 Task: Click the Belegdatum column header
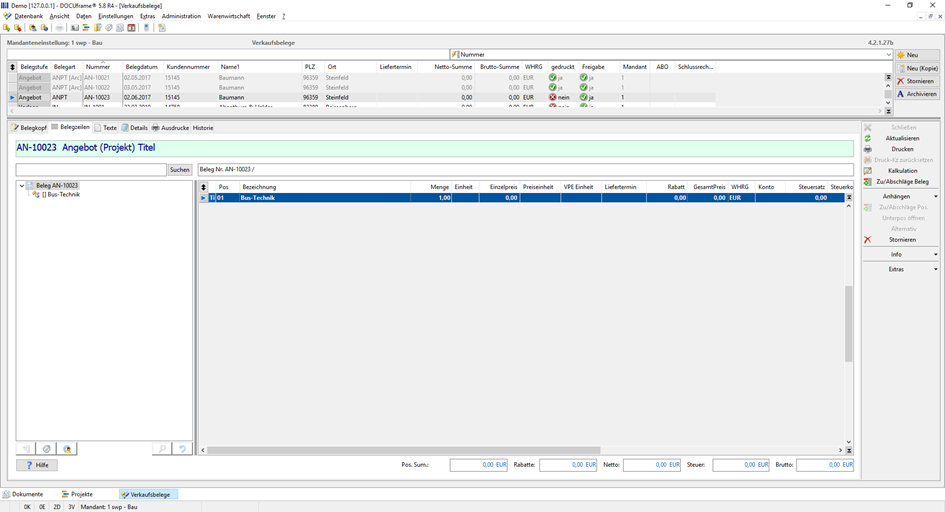point(142,67)
